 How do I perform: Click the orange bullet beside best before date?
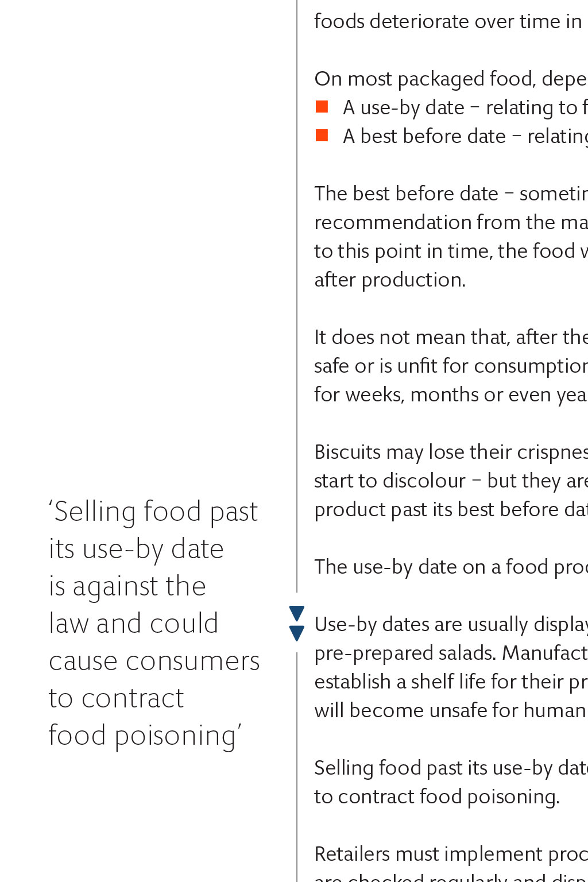[322, 136]
